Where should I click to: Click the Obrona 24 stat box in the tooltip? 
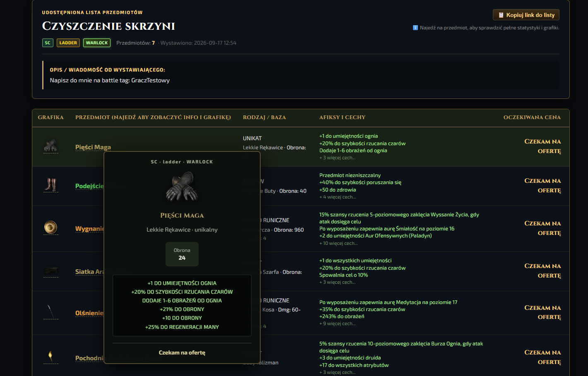182,254
